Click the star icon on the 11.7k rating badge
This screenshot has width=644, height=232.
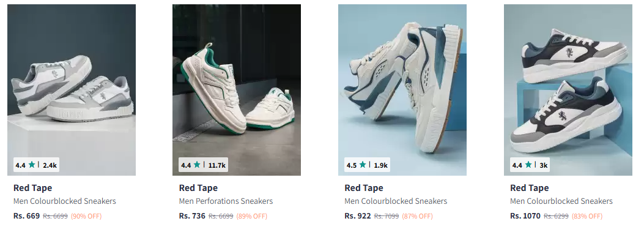[197, 165]
